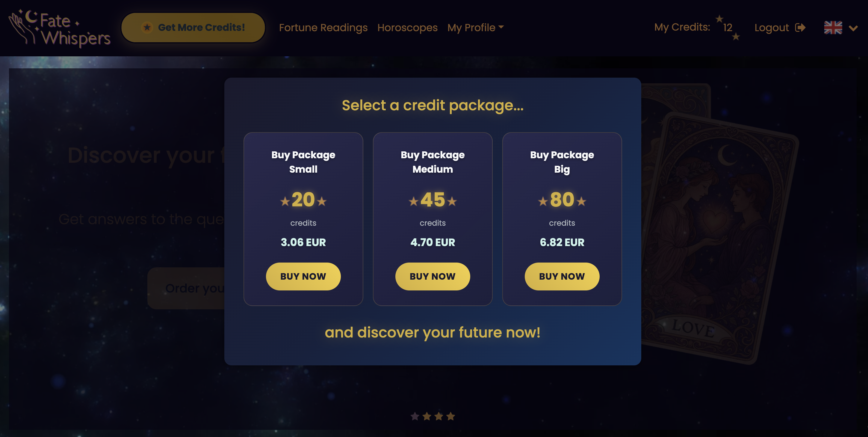Expand the My Profile dropdown menu
868x437 pixels.
point(475,27)
